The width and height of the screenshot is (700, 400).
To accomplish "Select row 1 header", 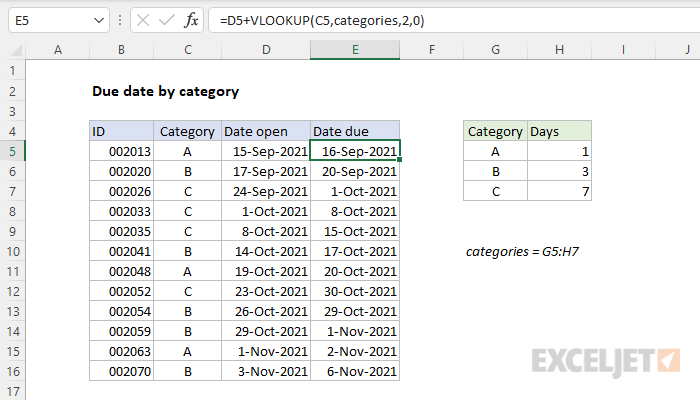I will click(x=12, y=71).
